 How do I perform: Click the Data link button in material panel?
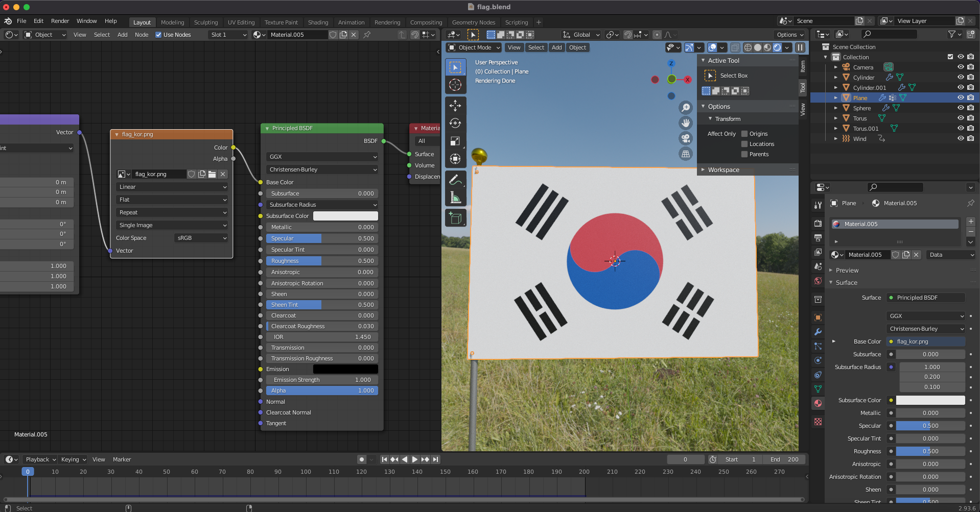coord(951,255)
